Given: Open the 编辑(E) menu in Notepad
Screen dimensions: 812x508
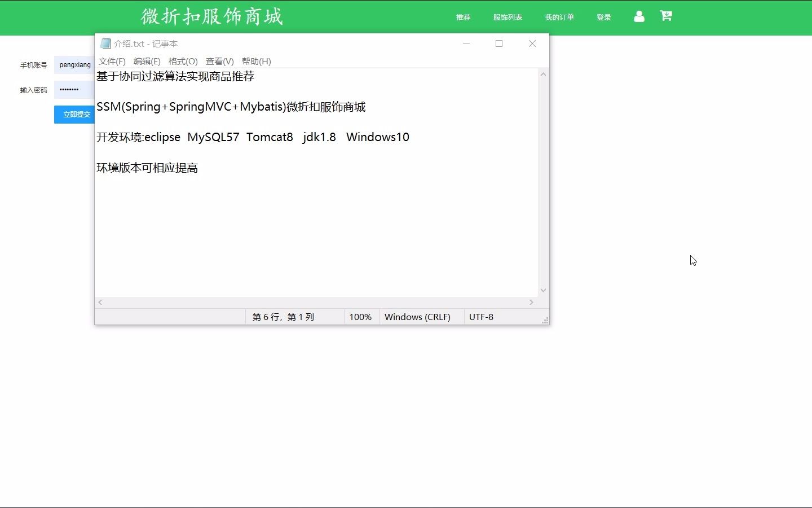Looking at the screenshot, I should (x=147, y=61).
